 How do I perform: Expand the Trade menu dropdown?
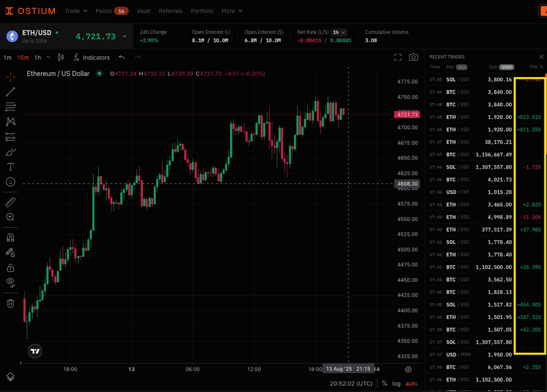tap(76, 11)
